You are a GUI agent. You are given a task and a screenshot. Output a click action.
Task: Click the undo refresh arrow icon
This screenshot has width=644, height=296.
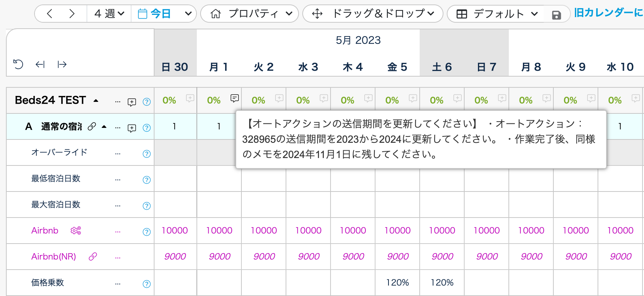pyautogui.click(x=18, y=64)
